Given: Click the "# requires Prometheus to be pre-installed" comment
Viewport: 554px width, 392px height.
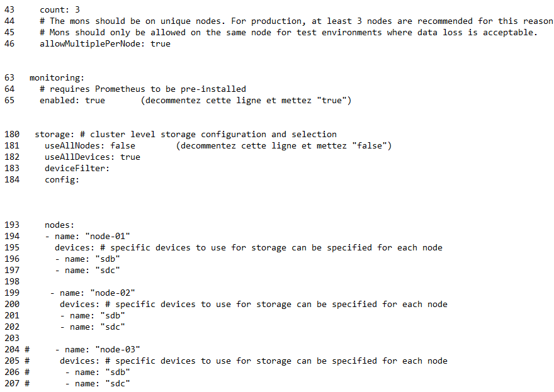Looking at the screenshot, I should (143, 89).
